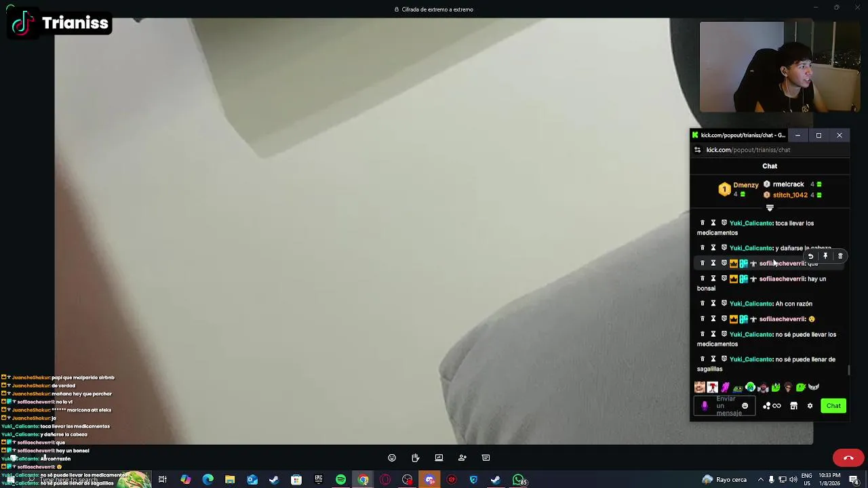868x488 pixels.
Task: Click the webcam thumbnail of the streamer
Action: pos(780,66)
